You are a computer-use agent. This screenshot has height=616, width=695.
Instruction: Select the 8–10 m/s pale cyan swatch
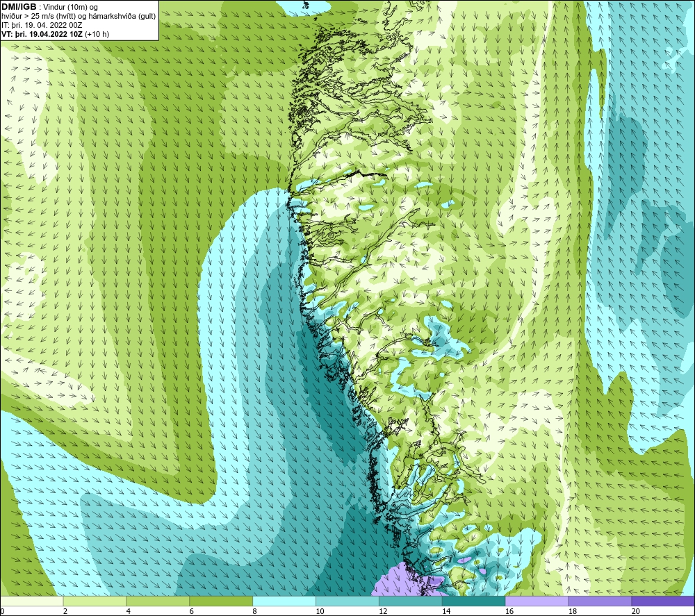[x=284, y=601]
